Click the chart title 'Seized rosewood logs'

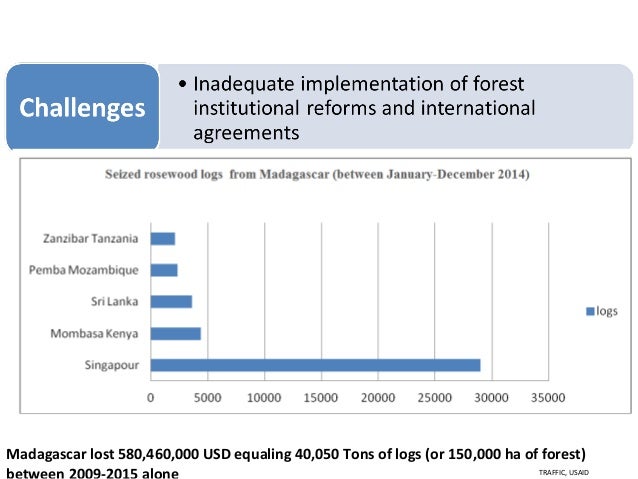317,175
